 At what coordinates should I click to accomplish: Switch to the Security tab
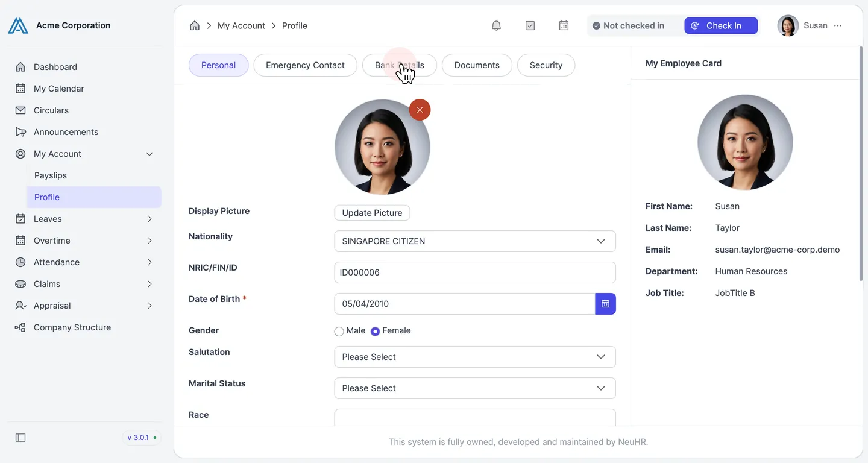[x=546, y=65]
